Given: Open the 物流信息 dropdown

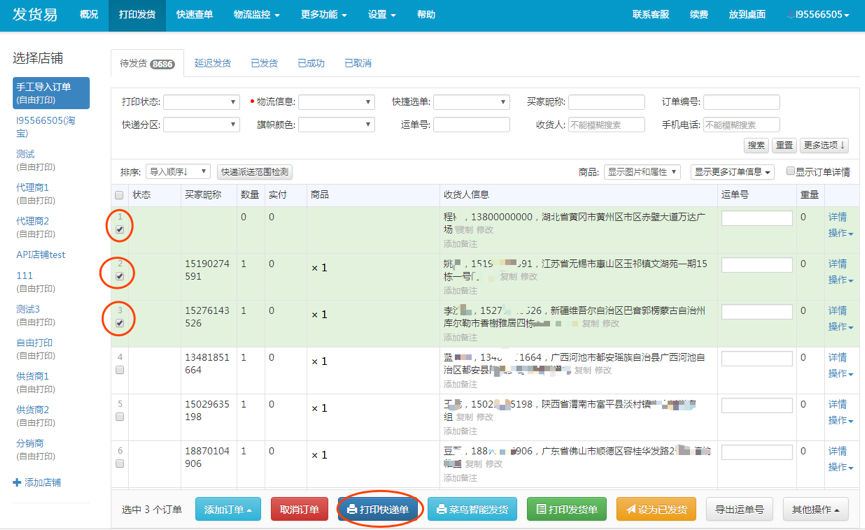Looking at the screenshot, I should click(x=337, y=102).
